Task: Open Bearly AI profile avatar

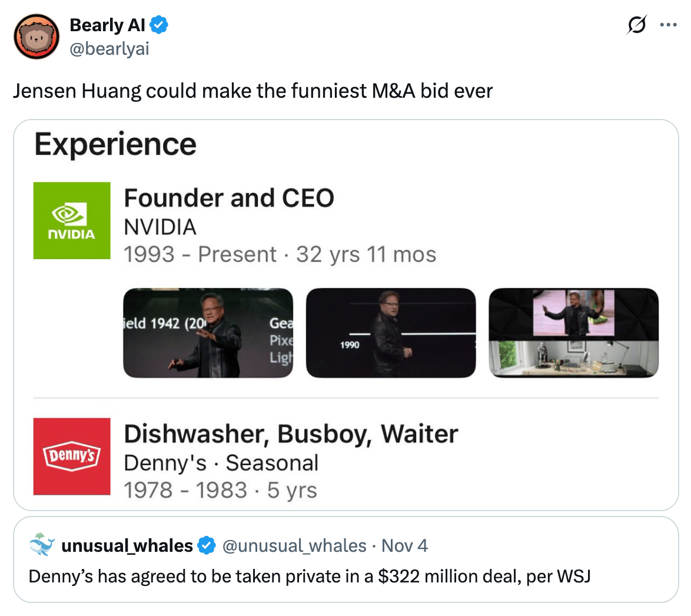Action: tap(36, 37)
